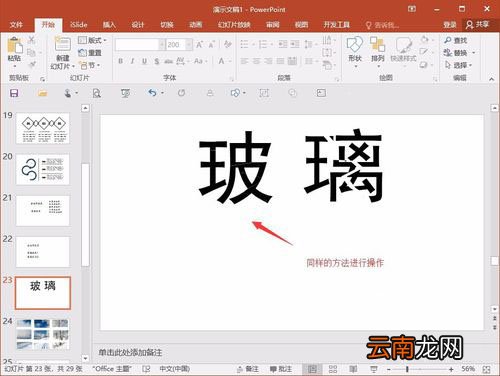Click Clear All Formatting icon
Viewport: 500px width, 376px height.
pyautogui.click(x=228, y=44)
